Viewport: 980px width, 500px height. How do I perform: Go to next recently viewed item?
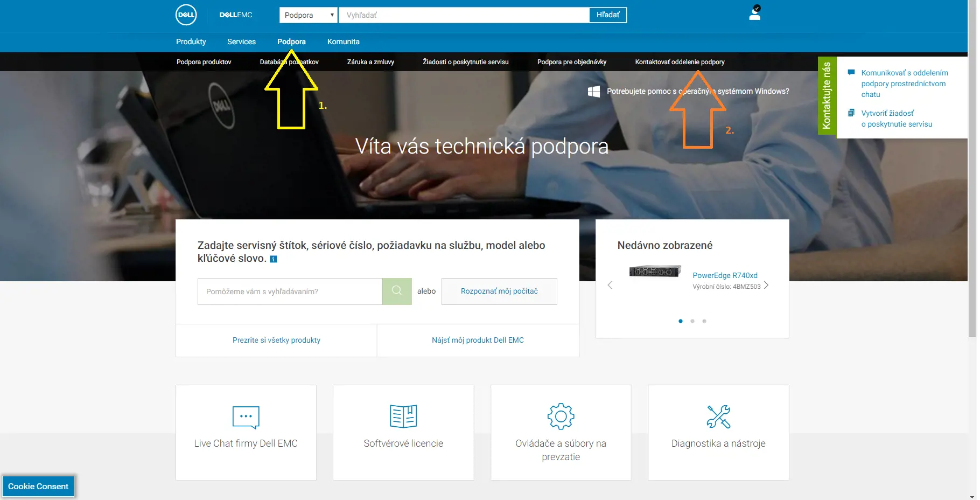click(x=766, y=285)
